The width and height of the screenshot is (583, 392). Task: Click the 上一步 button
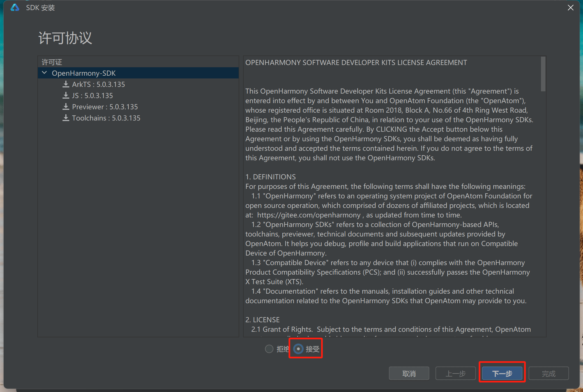(455, 374)
